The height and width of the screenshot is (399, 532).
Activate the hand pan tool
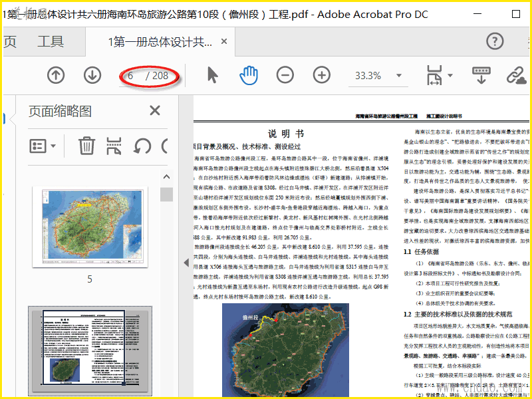(249, 75)
